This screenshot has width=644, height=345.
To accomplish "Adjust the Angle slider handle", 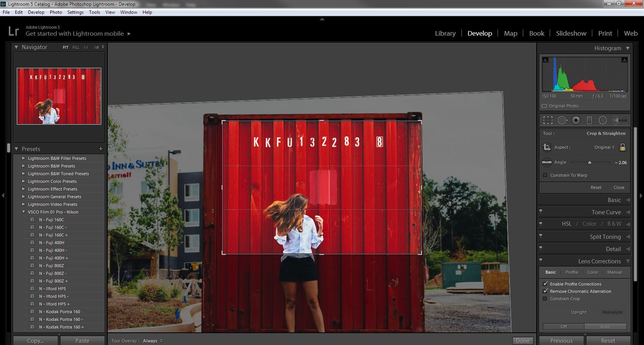I will 590,163.
